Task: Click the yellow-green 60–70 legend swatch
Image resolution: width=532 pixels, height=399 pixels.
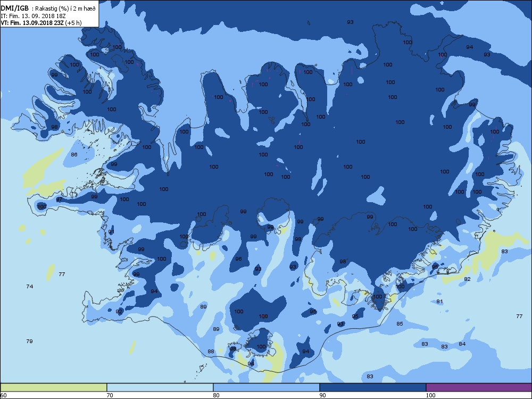Action: coord(54,387)
